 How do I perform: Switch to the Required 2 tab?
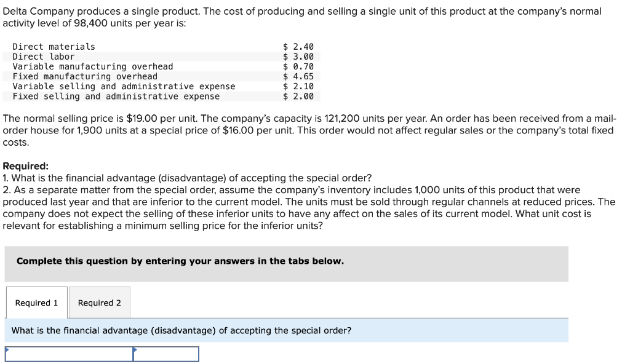point(99,303)
